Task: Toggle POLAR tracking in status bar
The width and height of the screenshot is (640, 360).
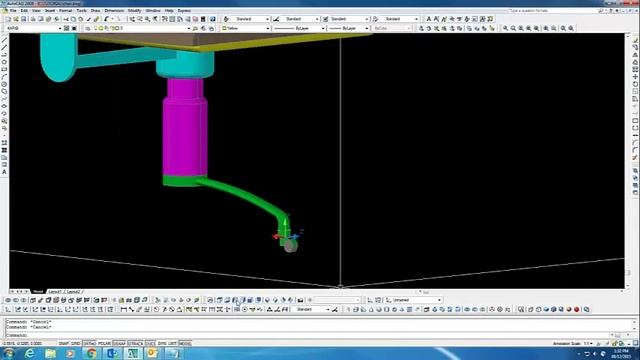Action: point(104,344)
